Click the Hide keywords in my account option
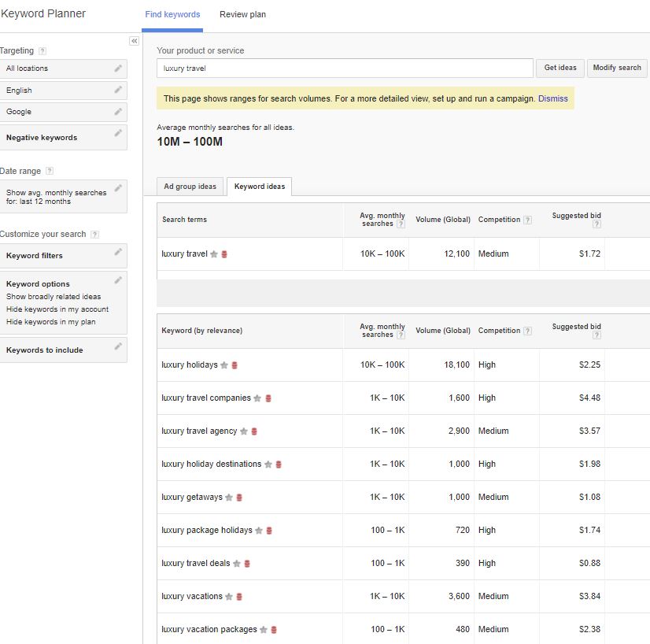Image resolution: width=650 pixels, height=644 pixels. (x=57, y=309)
